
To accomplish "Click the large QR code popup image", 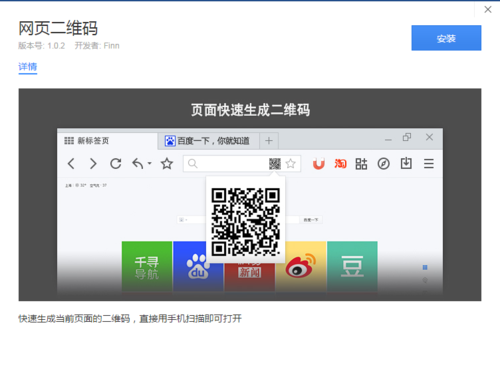I will point(245,222).
